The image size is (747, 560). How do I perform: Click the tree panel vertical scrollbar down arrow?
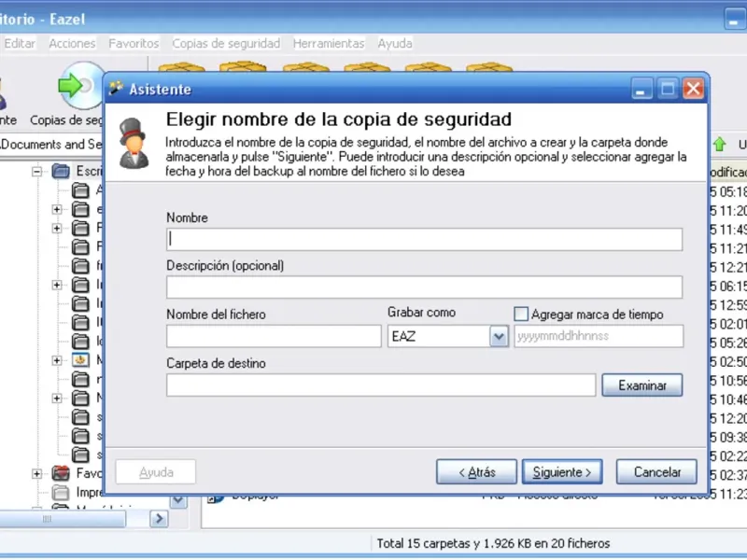(178, 500)
